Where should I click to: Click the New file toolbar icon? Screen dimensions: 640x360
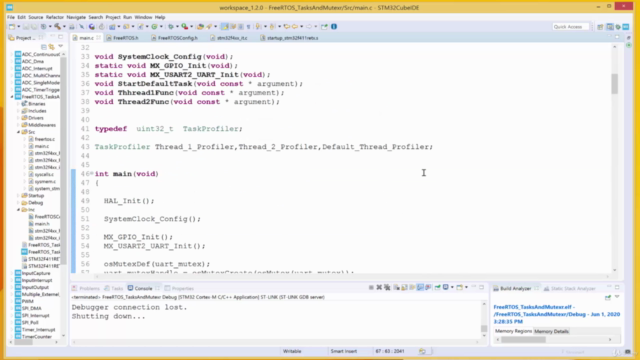(x=12, y=27)
